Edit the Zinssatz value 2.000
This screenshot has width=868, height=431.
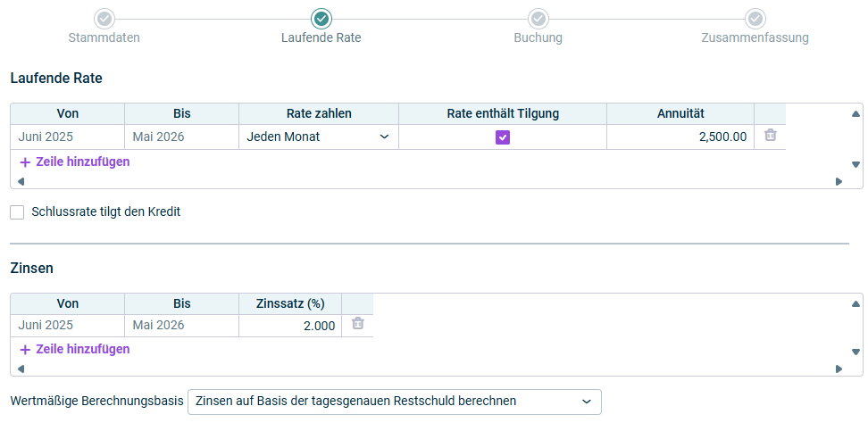(290, 326)
